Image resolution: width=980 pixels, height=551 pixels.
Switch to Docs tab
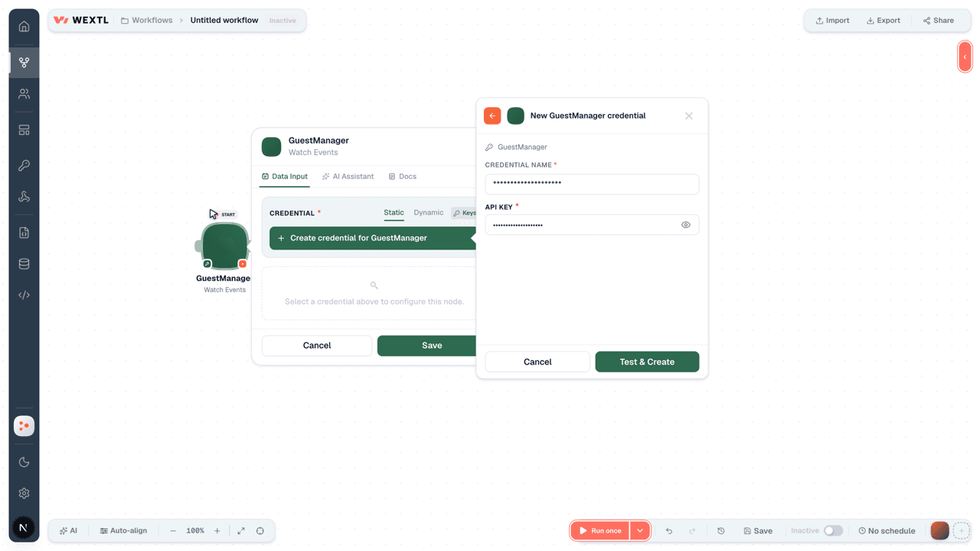point(402,177)
